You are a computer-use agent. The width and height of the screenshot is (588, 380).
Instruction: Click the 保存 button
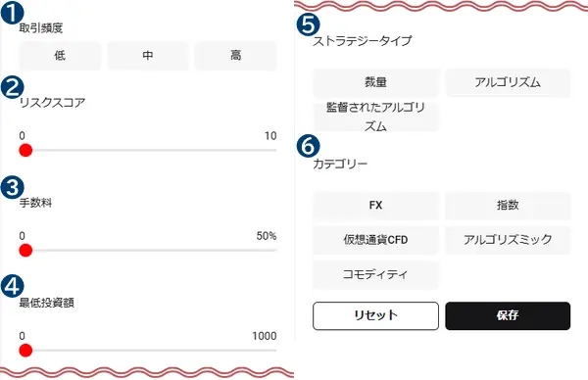pos(508,316)
